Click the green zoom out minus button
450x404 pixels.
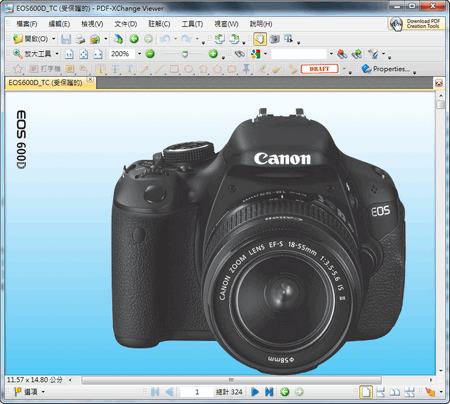[150, 53]
